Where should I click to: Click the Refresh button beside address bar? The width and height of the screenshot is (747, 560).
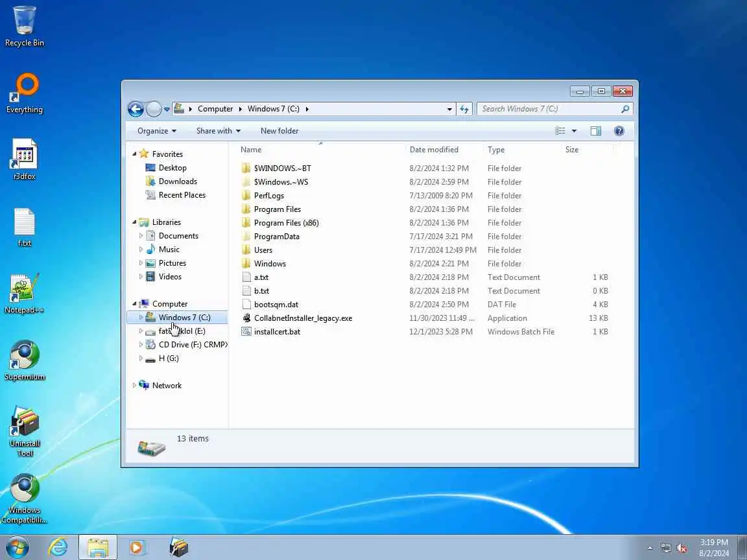[464, 109]
